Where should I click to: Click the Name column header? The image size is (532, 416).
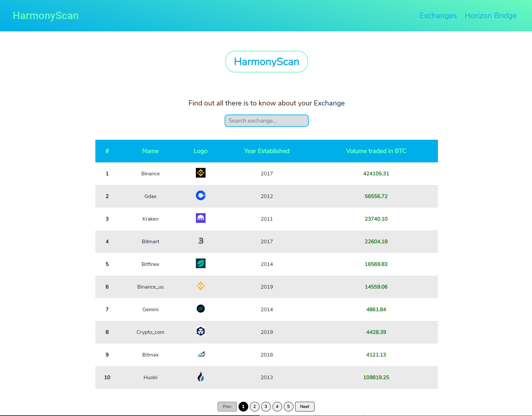coord(150,151)
